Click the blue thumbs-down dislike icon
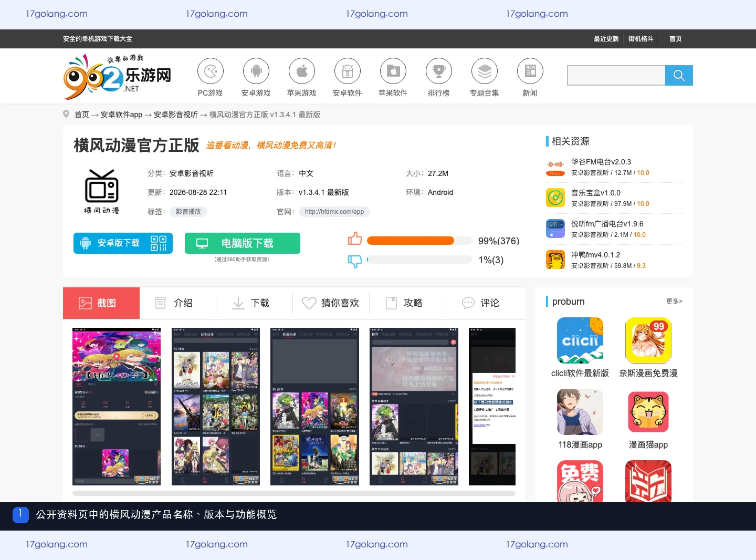Viewport: 756px width, 560px height. (355, 261)
